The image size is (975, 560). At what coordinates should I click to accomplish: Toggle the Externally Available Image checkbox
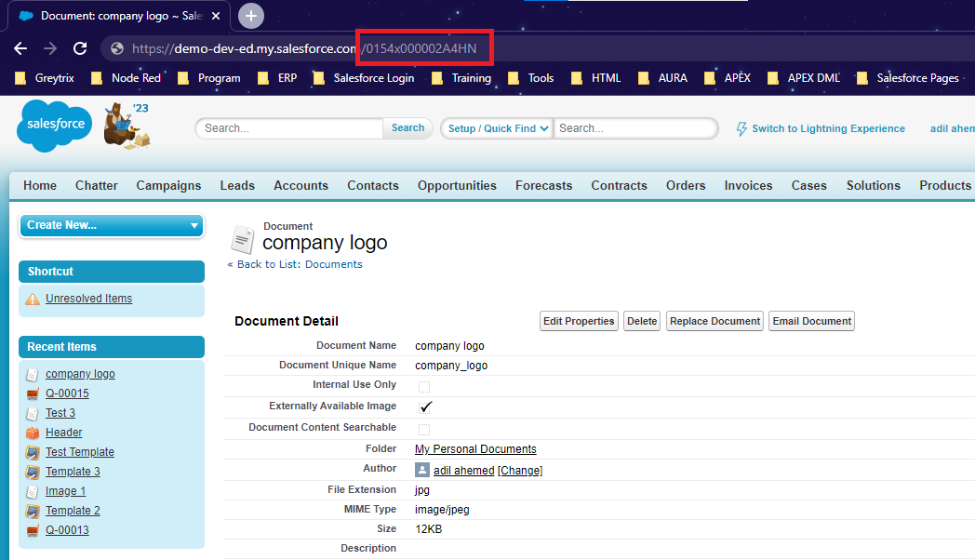click(425, 407)
